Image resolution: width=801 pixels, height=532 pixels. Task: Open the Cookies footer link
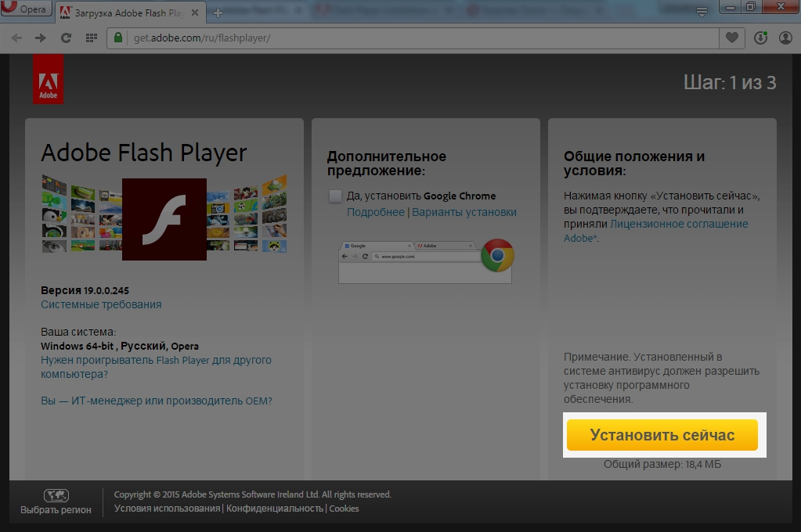[x=344, y=509]
